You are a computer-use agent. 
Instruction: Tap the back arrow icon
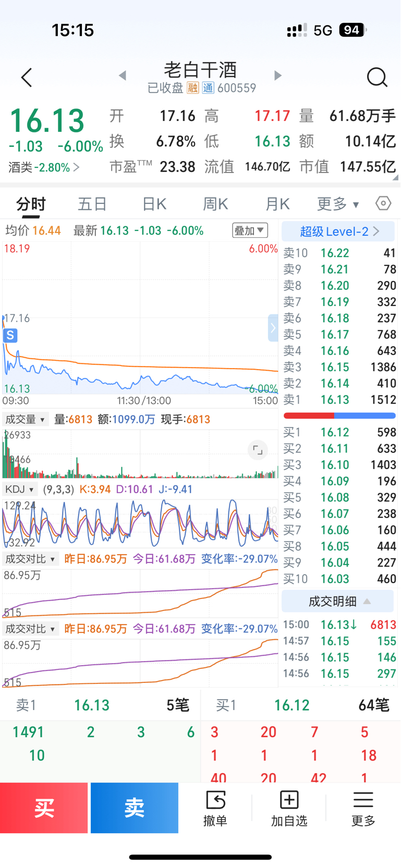click(x=27, y=78)
